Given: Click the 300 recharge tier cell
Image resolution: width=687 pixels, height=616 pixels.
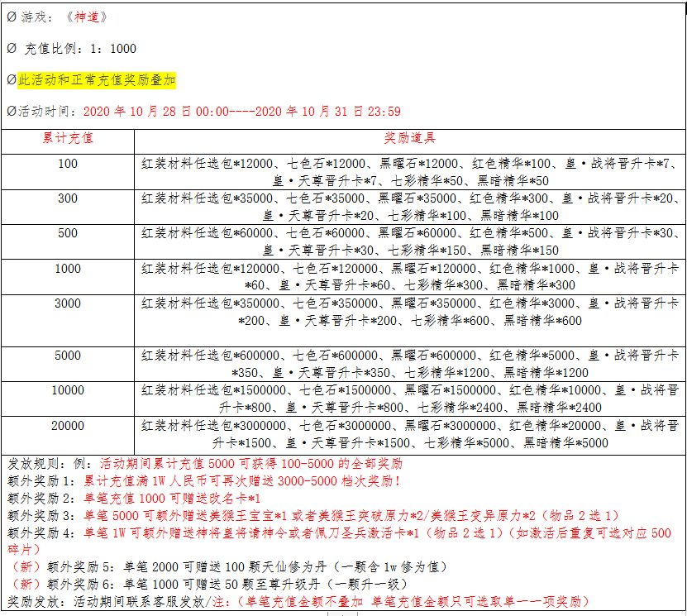Looking at the screenshot, I should [x=68, y=207].
